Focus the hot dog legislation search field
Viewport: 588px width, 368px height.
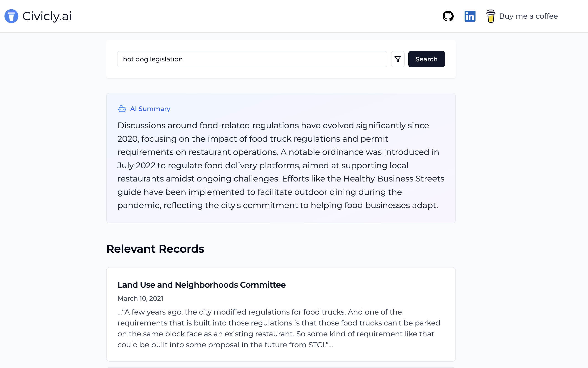click(x=252, y=59)
